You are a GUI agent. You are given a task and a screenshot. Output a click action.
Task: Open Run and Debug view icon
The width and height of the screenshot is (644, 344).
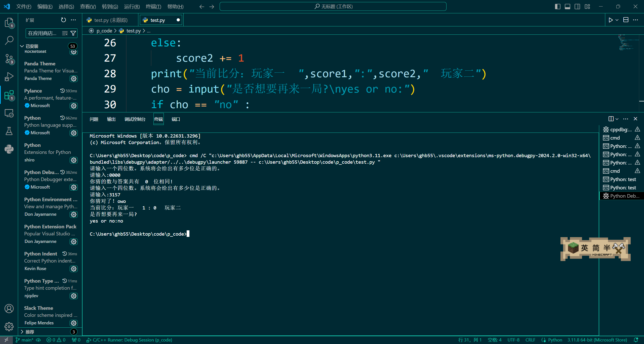9,77
